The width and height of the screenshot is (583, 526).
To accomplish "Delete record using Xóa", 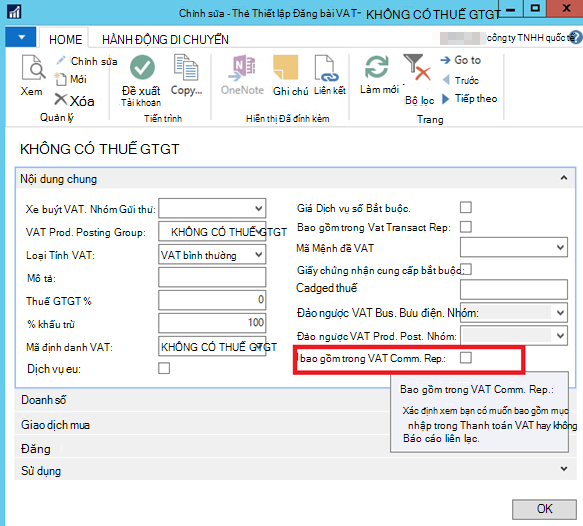I will click(x=74, y=101).
